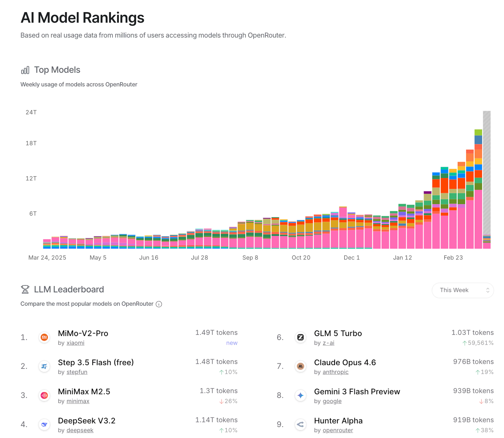Click the bar chart icon beside Top Models
The height and width of the screenshot is (438, 504).
tap(25, 70)
